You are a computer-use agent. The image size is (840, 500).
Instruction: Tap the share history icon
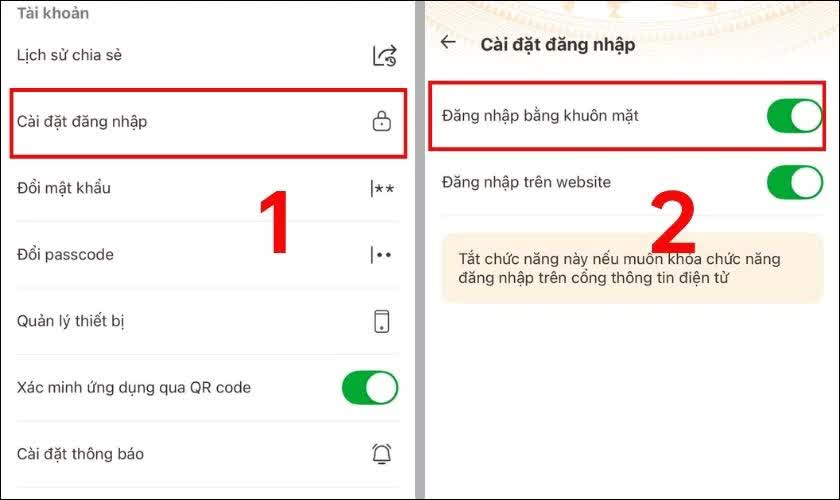click(x=384, y=55)
